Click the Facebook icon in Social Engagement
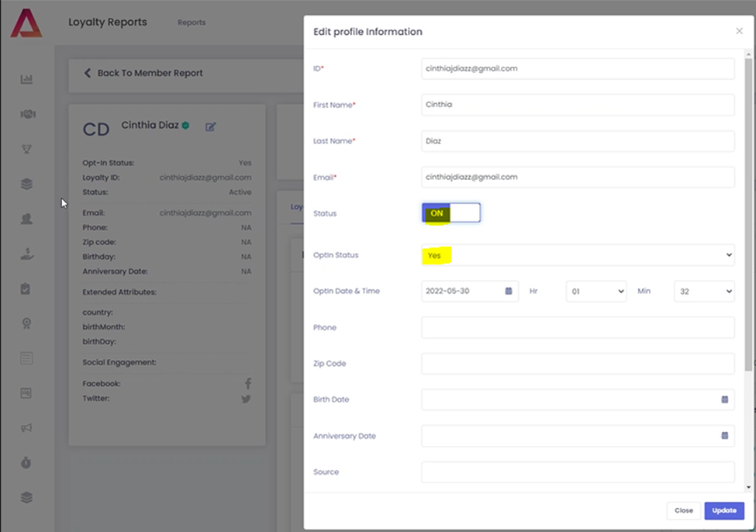756x532 pixels. pos(248,383)
